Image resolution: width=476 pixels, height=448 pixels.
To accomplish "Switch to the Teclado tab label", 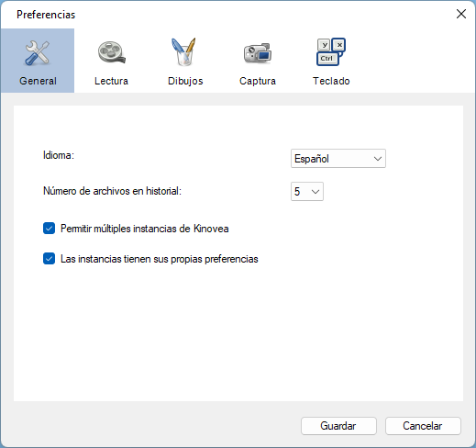I will pyautogui.click(x=331, y=81).
